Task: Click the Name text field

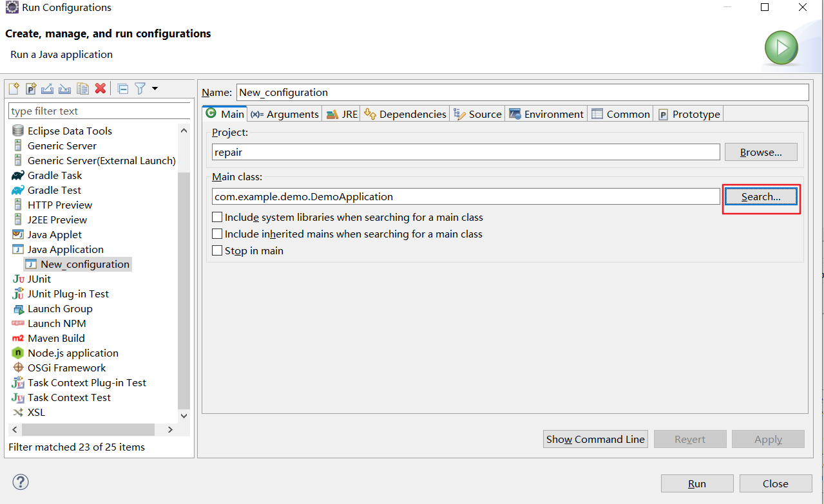Action: pos(522,92)
